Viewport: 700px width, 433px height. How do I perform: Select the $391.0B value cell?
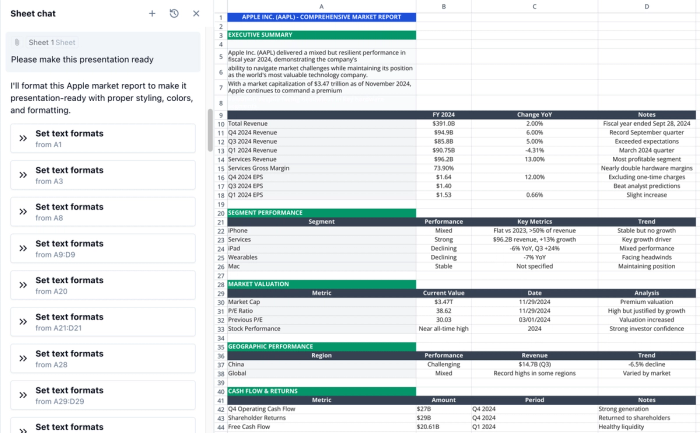tap(444, 124)
